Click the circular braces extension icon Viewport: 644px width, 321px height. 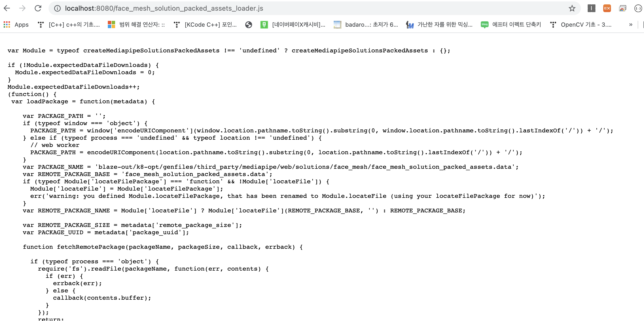pos(638,8)
